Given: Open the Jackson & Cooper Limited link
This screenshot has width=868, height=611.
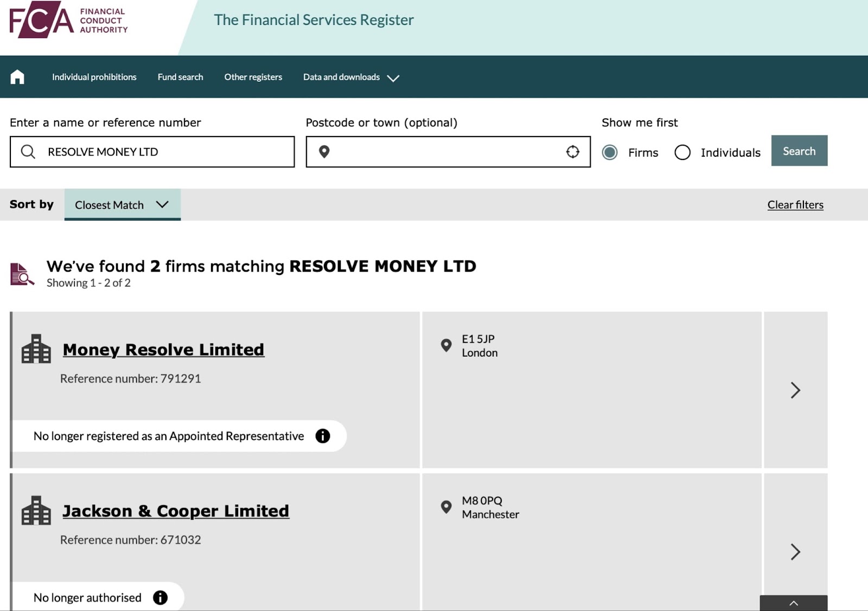Looking at the screenshot, I should coord(176,511).
